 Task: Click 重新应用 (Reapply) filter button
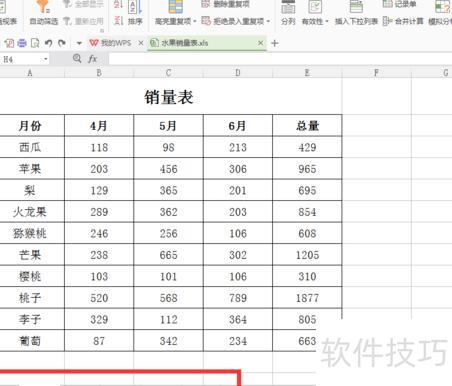pos(84,21)
